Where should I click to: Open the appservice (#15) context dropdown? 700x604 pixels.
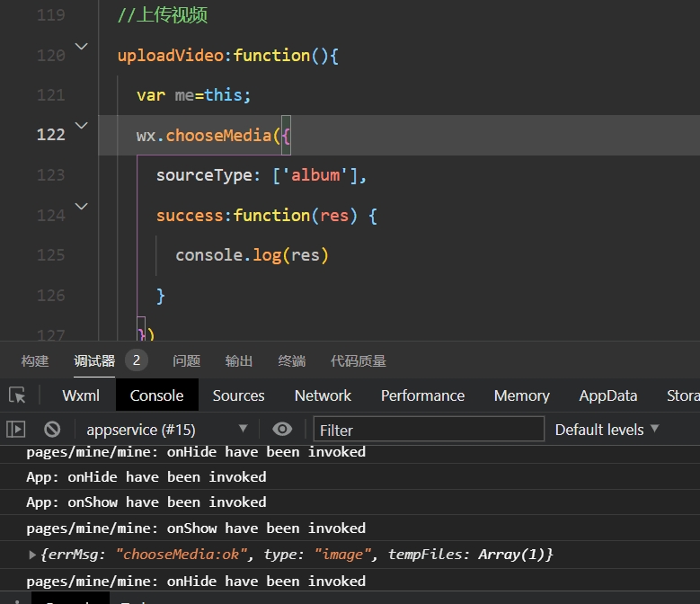(x=166, y=430)
